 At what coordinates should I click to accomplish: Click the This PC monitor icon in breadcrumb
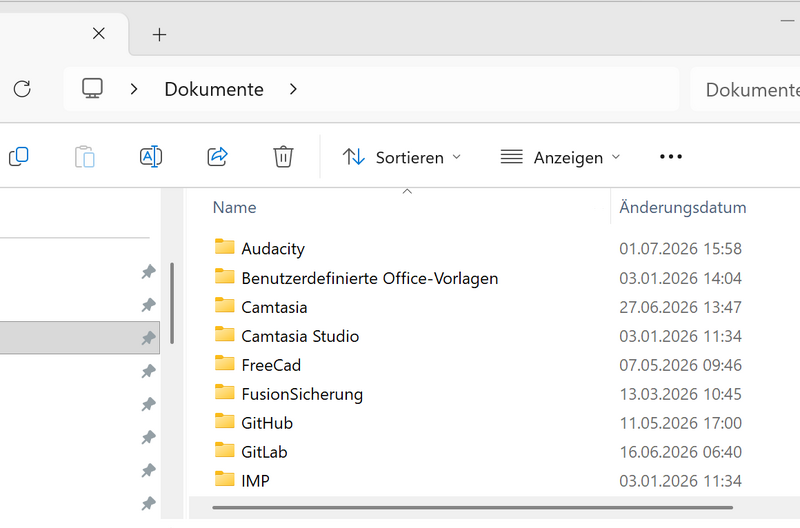92,88
